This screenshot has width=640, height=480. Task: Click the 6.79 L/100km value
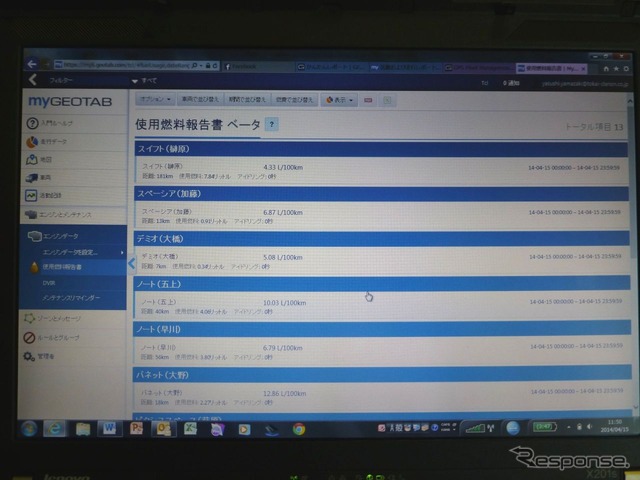[x=282, y=348]
